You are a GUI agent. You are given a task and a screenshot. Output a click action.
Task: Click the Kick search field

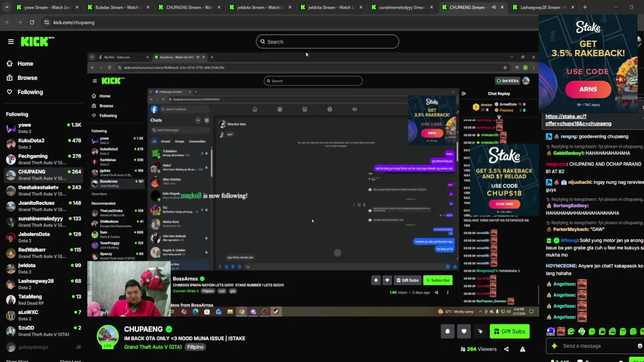pos(328,42)
